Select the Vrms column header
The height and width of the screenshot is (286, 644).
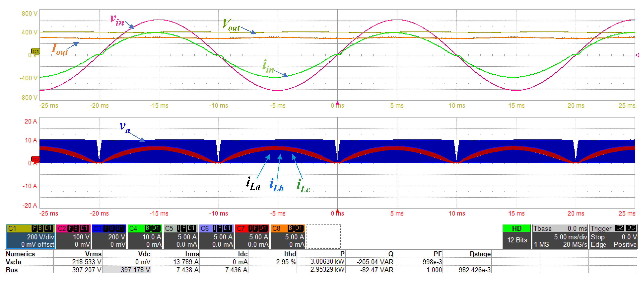coord(93,254)
